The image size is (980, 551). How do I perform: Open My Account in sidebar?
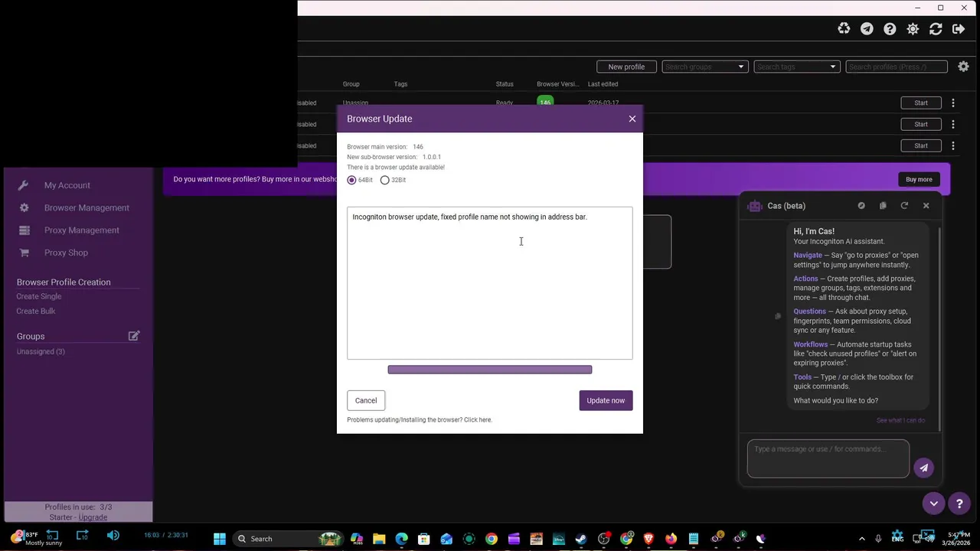[x=67, y=185]
